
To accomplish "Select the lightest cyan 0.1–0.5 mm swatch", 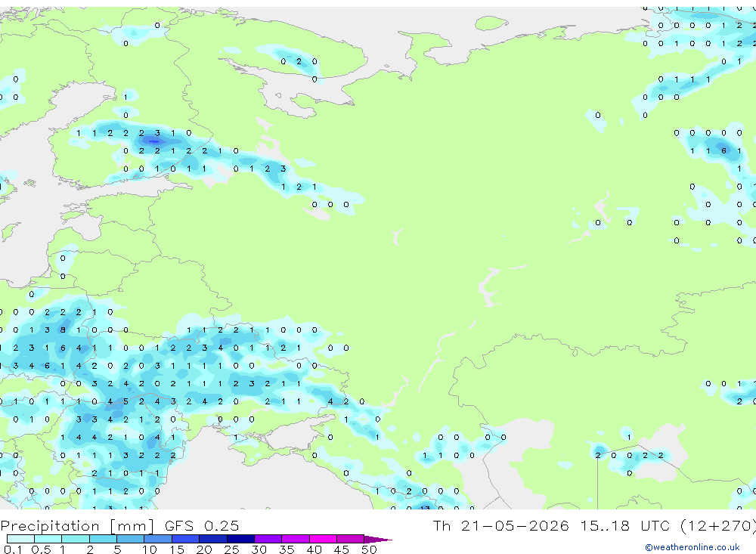I will 20,539.
